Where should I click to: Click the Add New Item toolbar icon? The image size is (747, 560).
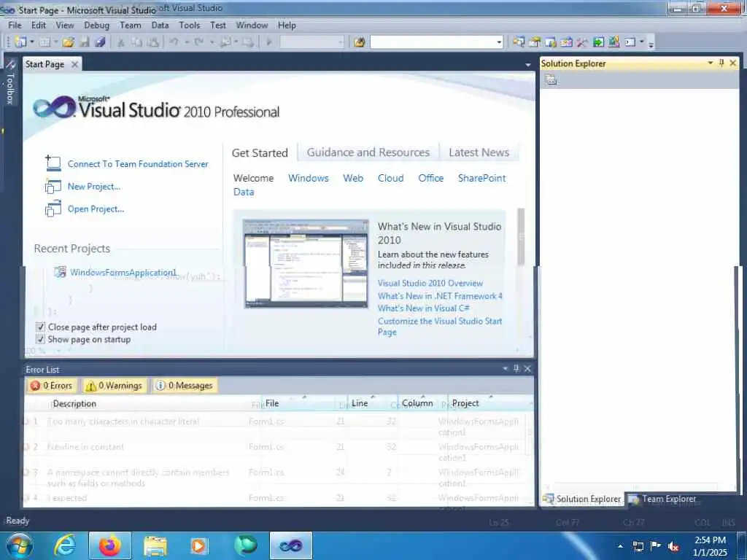pos(44,42)
